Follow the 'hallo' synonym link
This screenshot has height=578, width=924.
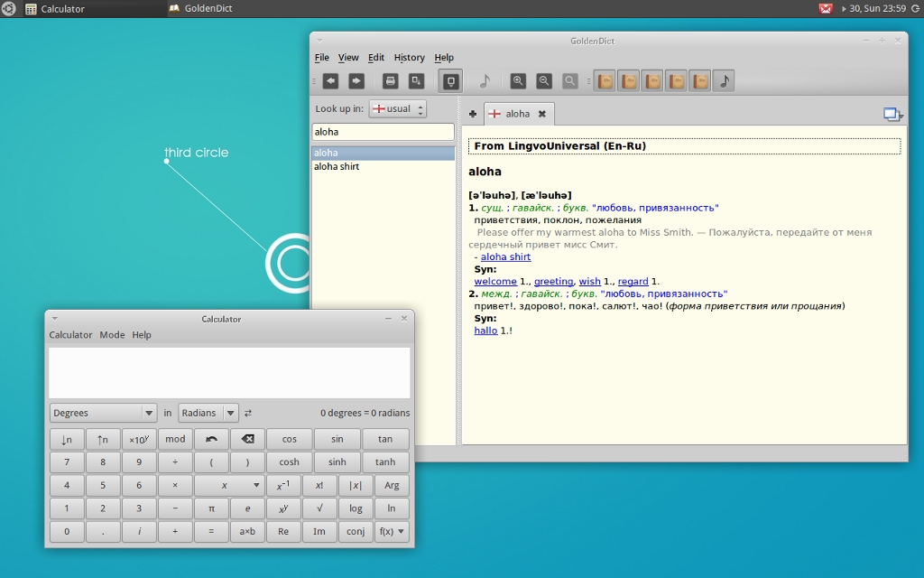(x=485, y=331)
